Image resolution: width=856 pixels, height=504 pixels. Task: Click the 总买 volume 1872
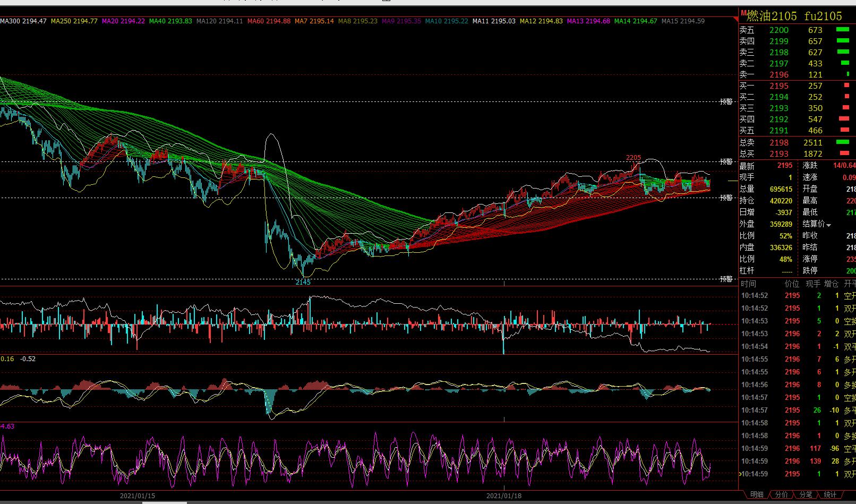tap(813, 154)
